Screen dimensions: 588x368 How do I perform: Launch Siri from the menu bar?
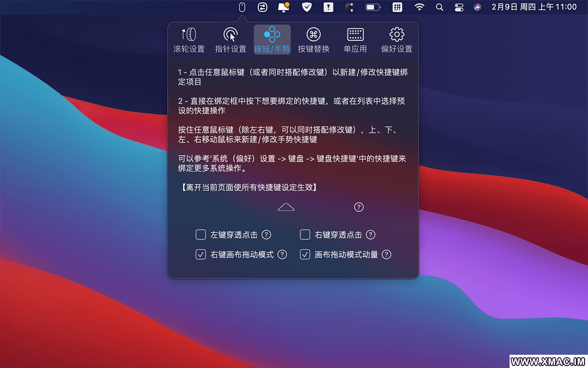[478, 7]
